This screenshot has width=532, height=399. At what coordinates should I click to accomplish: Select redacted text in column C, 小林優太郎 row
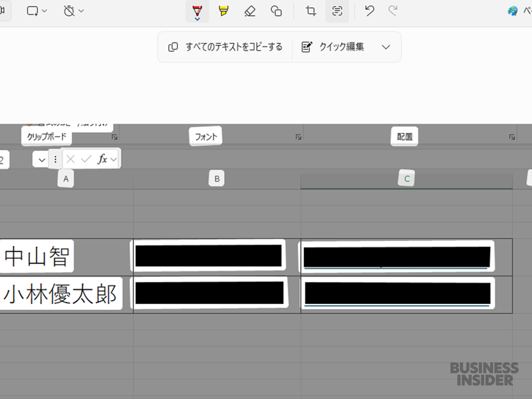pyautogui.click(x=397, y=293)
